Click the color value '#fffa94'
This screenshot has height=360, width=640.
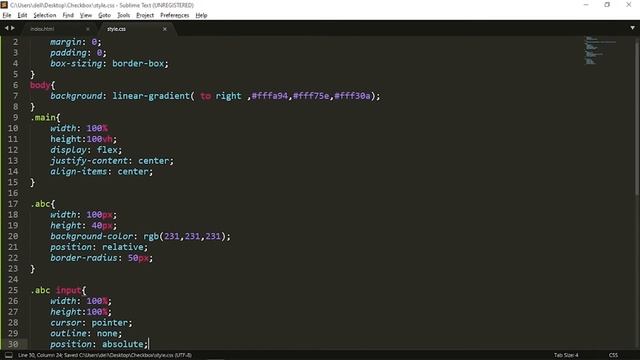coord(270,96)
